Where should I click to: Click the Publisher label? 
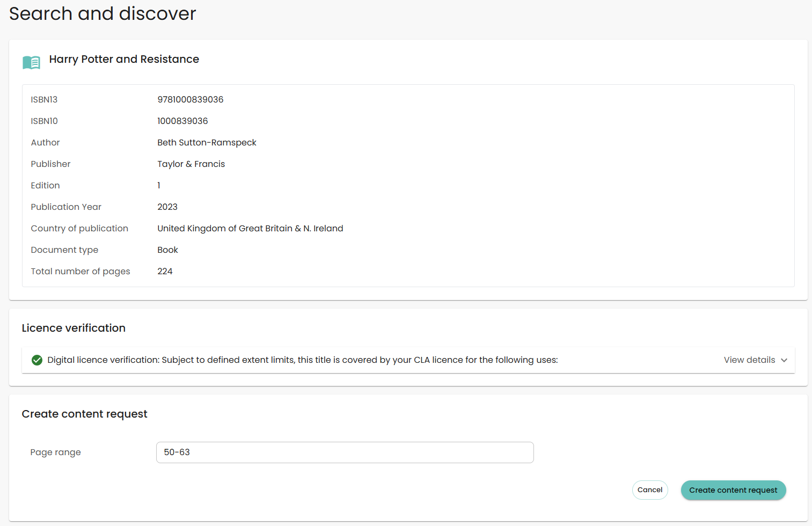(x=50, y=164)
